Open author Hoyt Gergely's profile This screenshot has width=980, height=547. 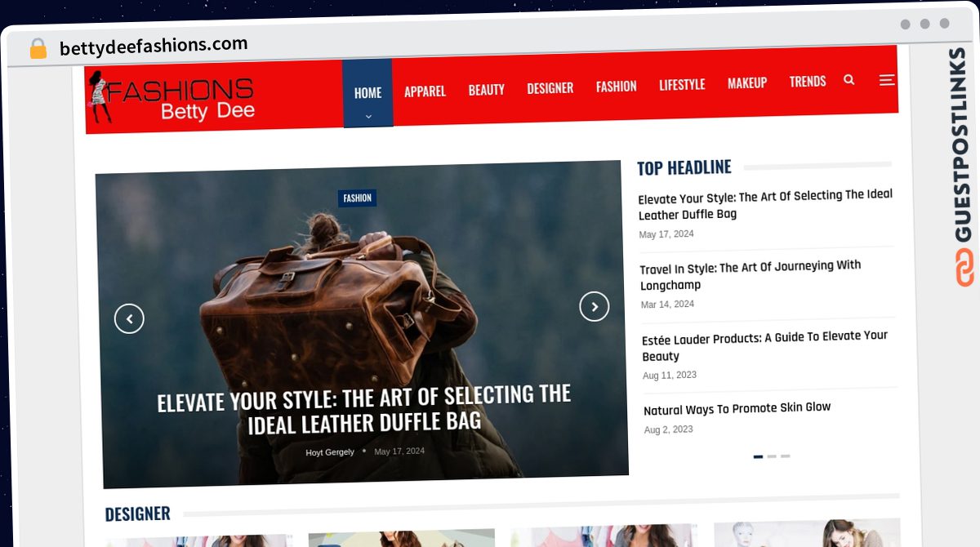point(330,452)
